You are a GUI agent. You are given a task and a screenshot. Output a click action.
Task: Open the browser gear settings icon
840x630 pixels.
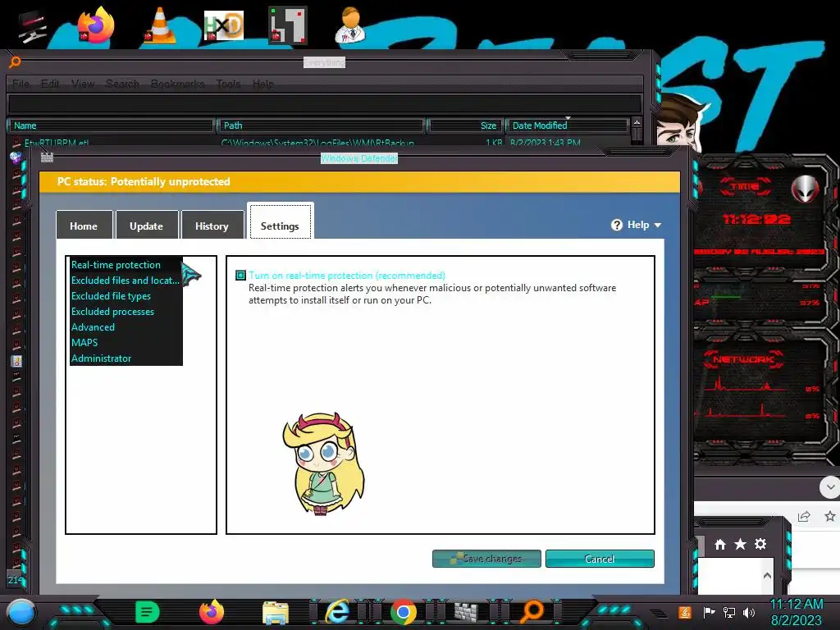click(x=760, y=545)
